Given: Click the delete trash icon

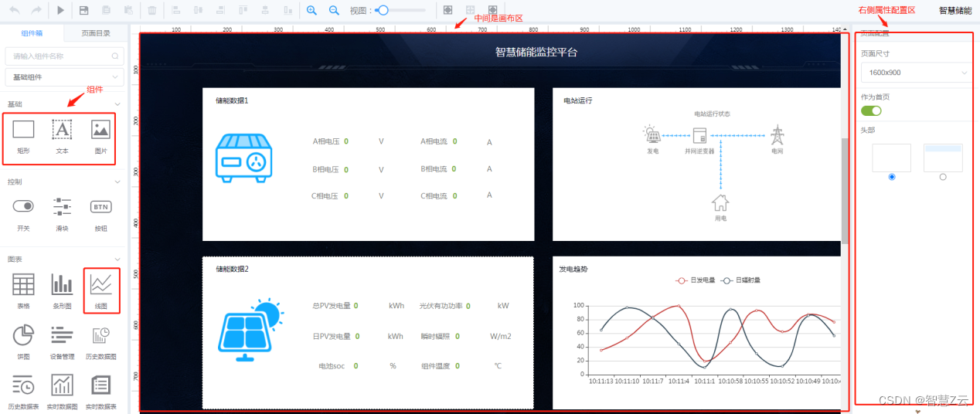Looking at the screenshot, I should pos(152,10).
